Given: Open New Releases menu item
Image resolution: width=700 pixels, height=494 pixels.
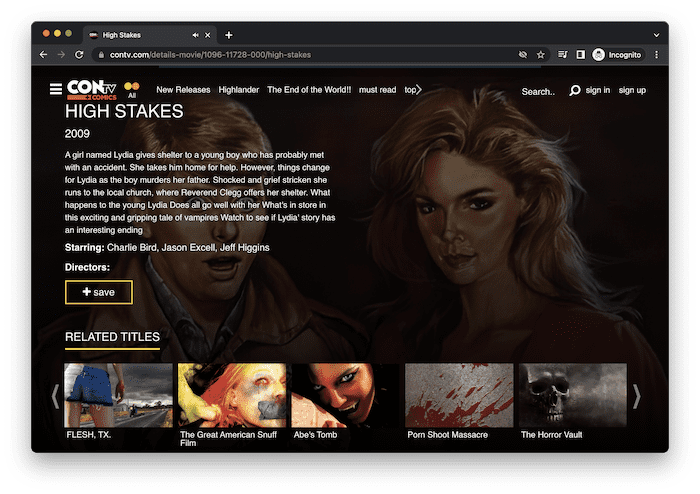Looking at the screenshot, I should [183, 90].
